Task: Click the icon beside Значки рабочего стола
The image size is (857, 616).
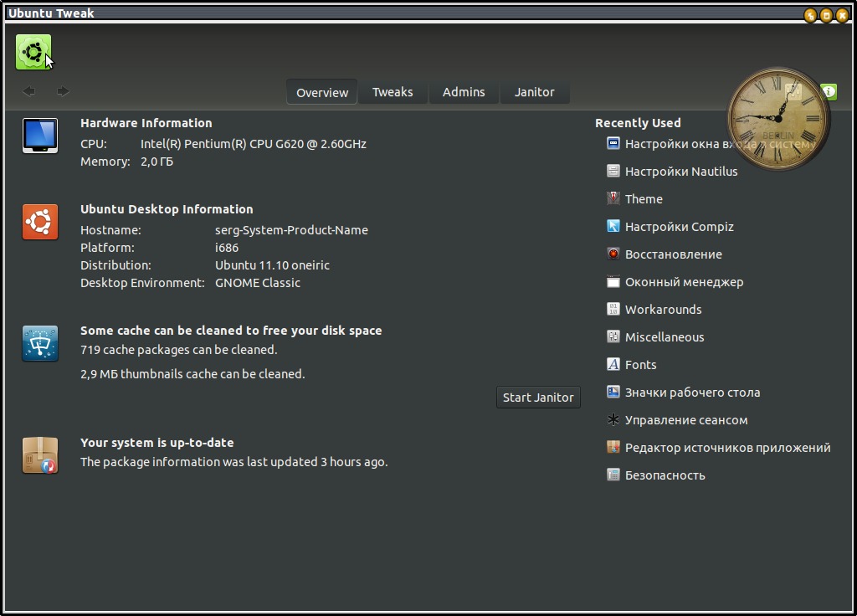Action: [x=613, y=392]
